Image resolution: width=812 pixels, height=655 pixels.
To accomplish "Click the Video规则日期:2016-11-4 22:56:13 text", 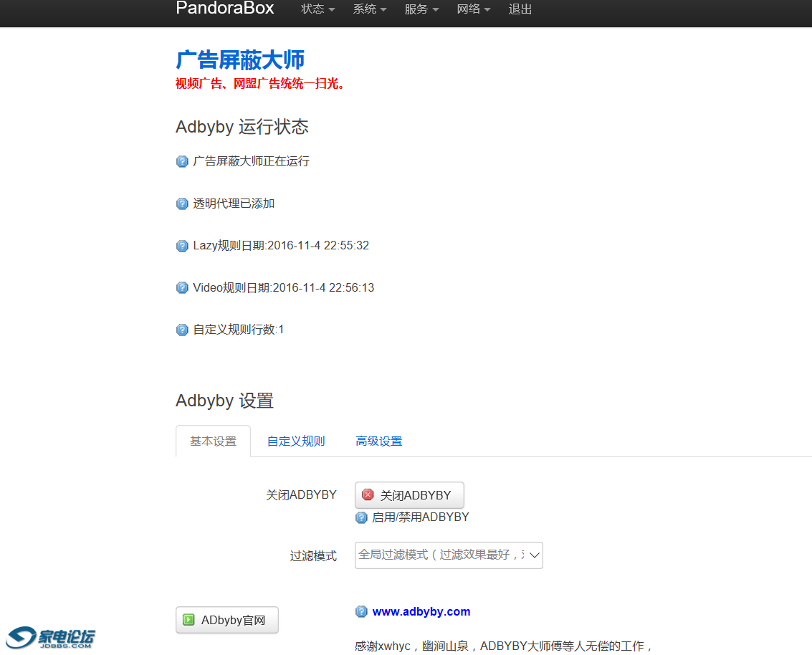I will (x=283, y=287).
